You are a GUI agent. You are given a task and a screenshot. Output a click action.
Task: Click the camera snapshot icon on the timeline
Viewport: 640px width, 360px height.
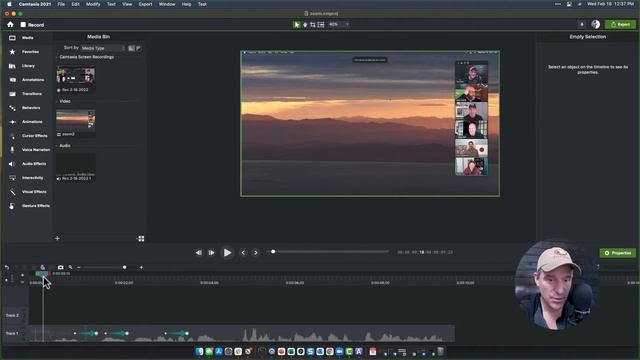point(60,267)
